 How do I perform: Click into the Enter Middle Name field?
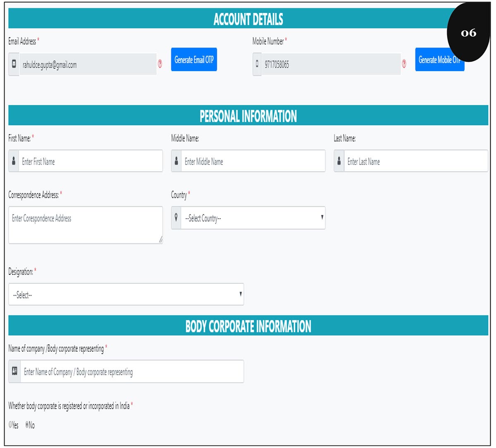[x=253, y=161]
